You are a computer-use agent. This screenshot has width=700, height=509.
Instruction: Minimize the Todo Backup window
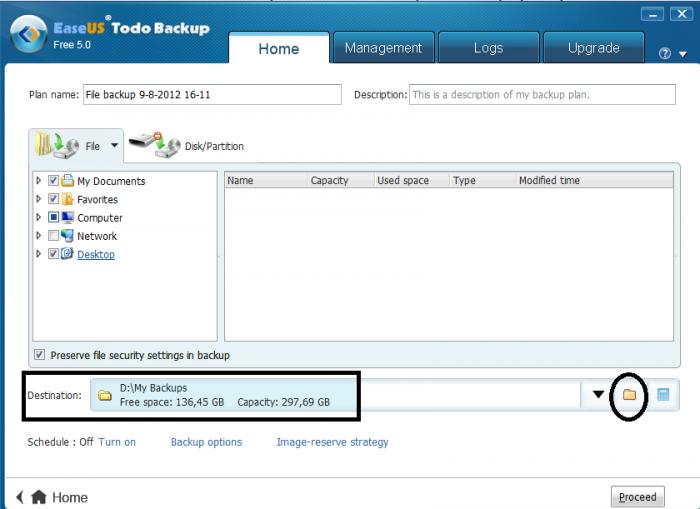tap(652, 15)
